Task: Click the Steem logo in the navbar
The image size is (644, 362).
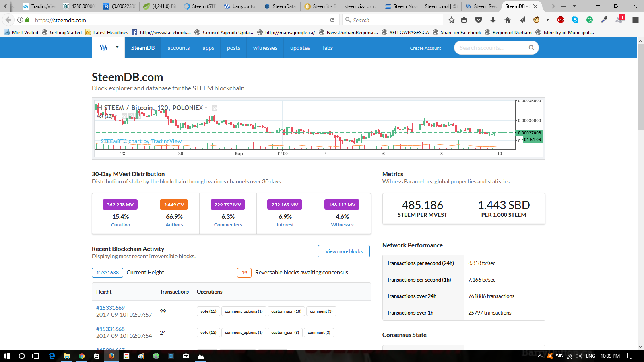Action: pyautogui.click(x=103, y=47)
